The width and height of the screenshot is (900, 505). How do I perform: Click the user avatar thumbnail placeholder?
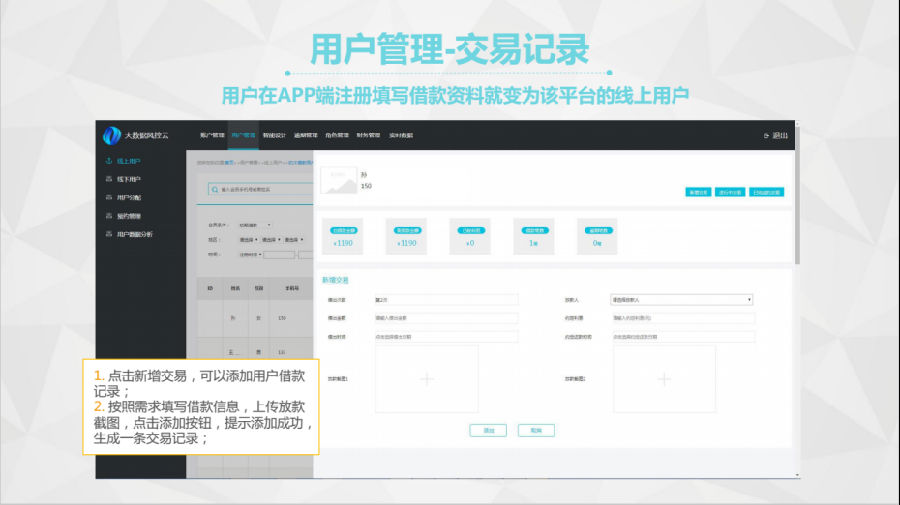338,179
